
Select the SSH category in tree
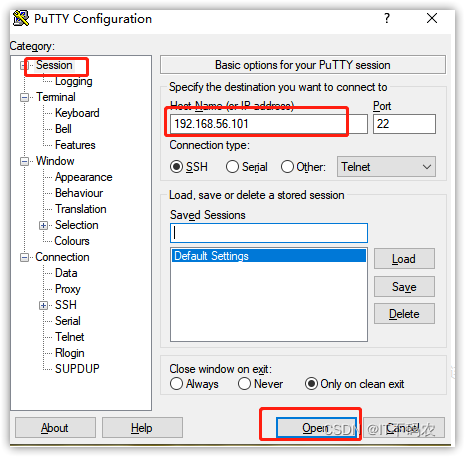66,305
